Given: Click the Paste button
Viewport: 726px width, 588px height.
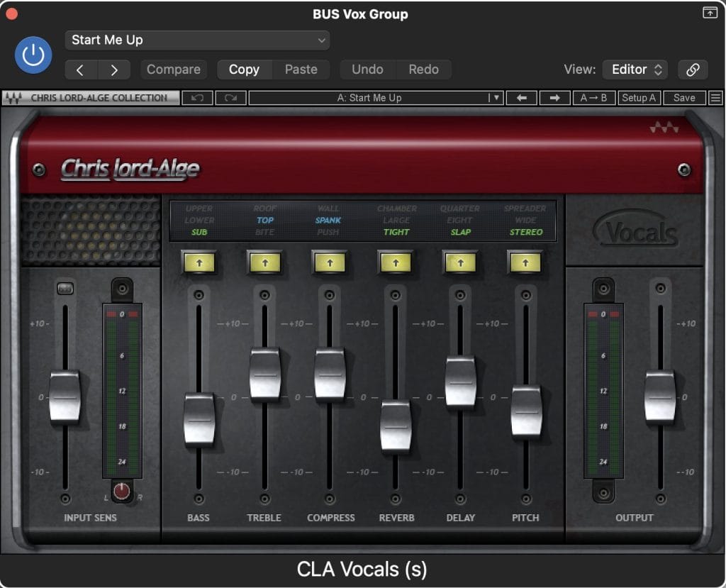Looking at the screenshot, I should pyautogui.click(x=301, y=70).
